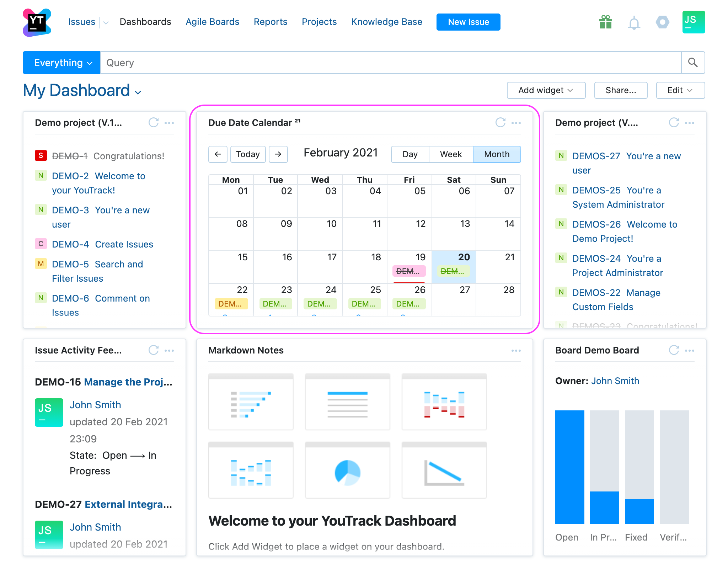Click the gift icon in the header
Image resolution: width=728 pixels, height=569 pixels.
click(x=605, y=22)
